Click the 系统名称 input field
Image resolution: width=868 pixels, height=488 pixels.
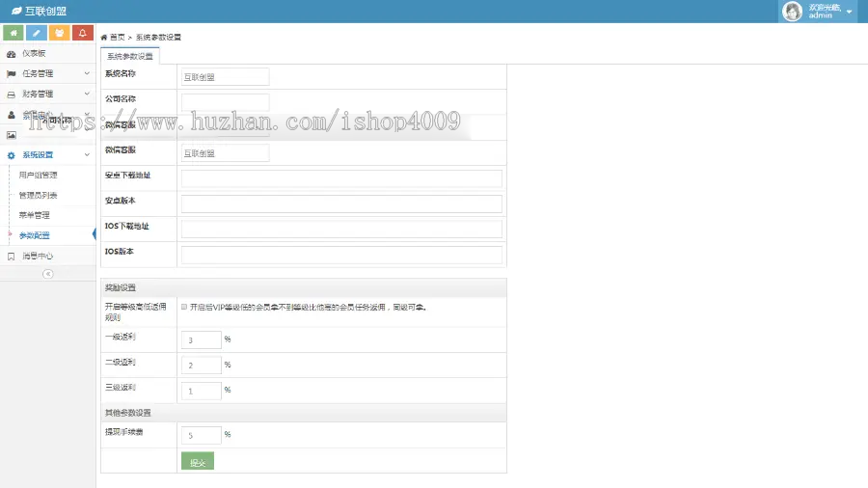pyautogui.click(x=226, y=77)
